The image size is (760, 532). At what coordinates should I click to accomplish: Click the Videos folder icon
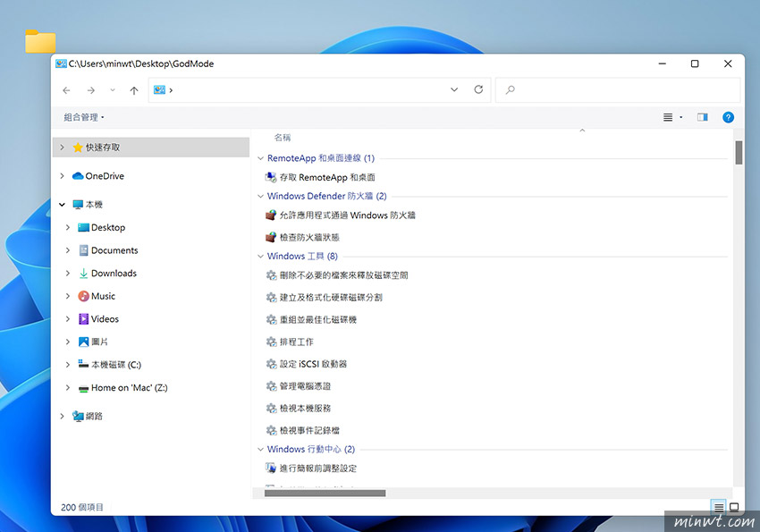(x=83, y=319)
